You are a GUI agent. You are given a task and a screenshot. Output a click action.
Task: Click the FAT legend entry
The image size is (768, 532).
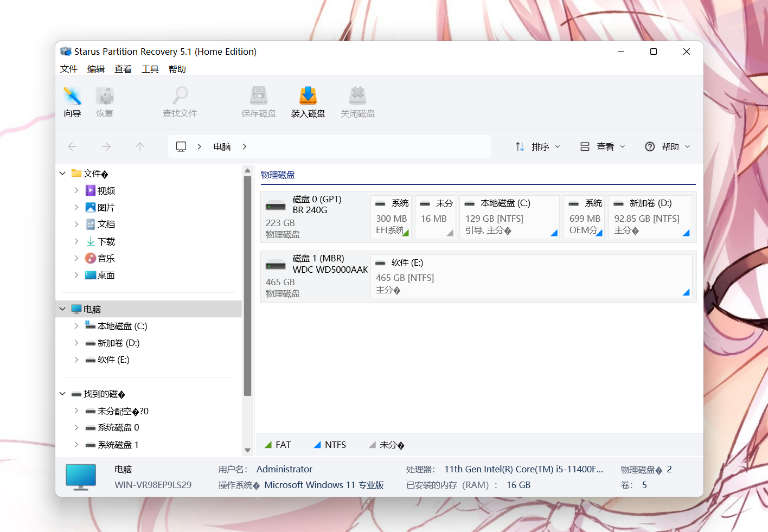pos(278,445)
